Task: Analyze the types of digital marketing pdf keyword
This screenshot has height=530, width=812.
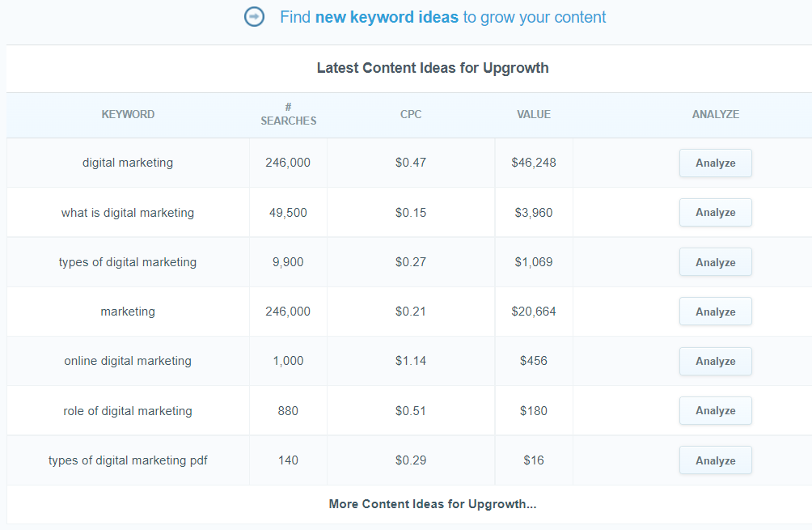Action: tap(716, 460)
